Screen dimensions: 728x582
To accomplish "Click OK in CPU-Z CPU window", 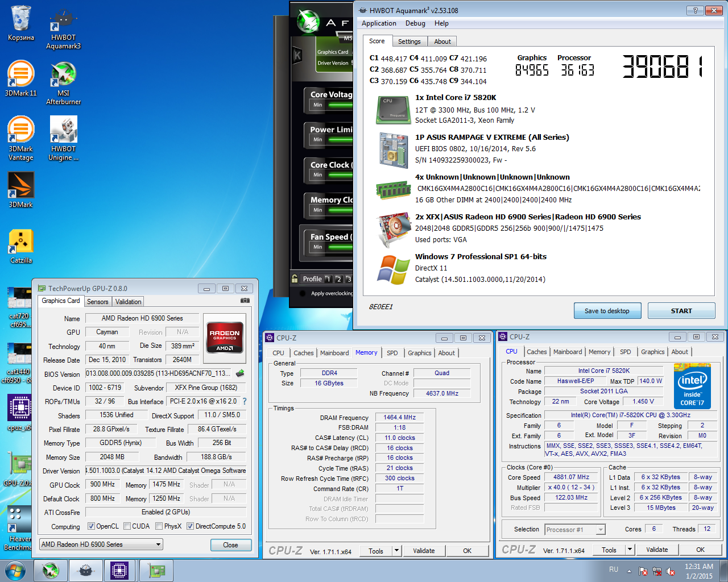I will [x=701, y=550].
